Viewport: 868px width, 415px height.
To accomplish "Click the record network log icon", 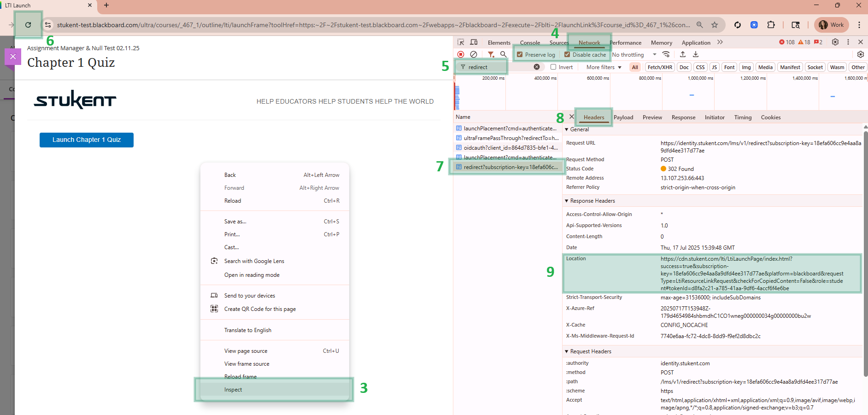I will [x=461, y=54].
